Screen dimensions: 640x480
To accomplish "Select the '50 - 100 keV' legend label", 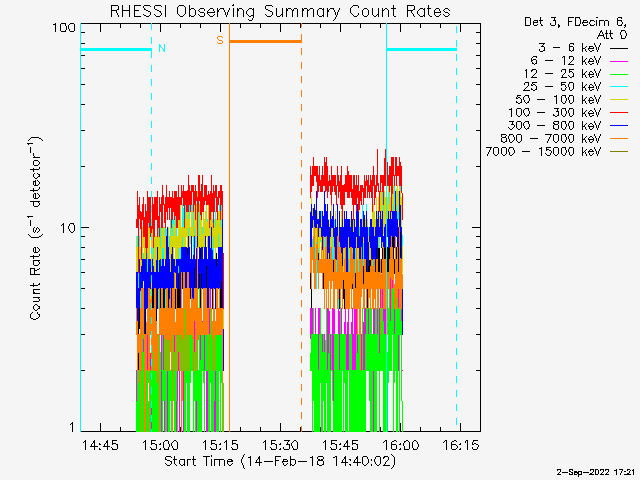I will coord(558,100).
